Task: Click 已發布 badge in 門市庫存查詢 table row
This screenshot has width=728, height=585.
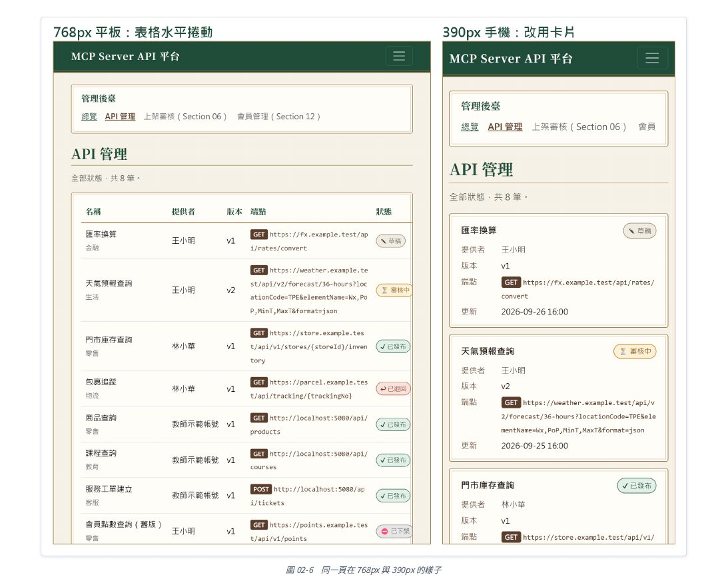Action: point(393,347)
